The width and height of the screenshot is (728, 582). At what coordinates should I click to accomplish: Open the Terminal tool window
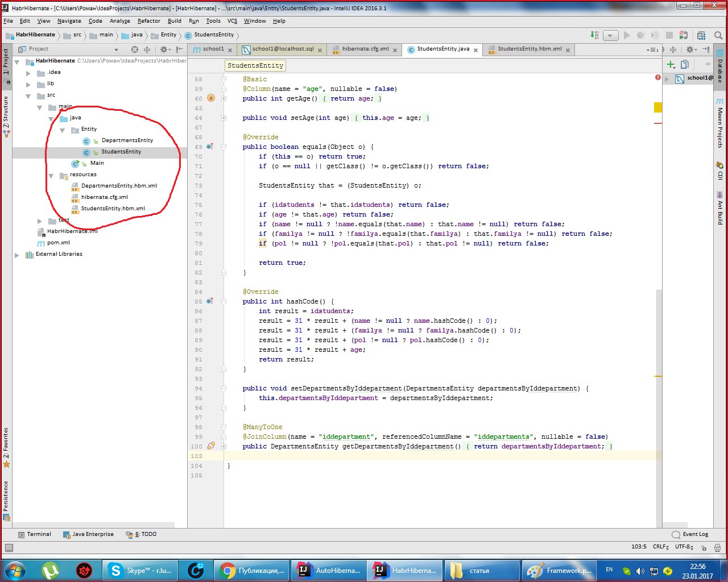pyautogui.click(x=35, y=535)
